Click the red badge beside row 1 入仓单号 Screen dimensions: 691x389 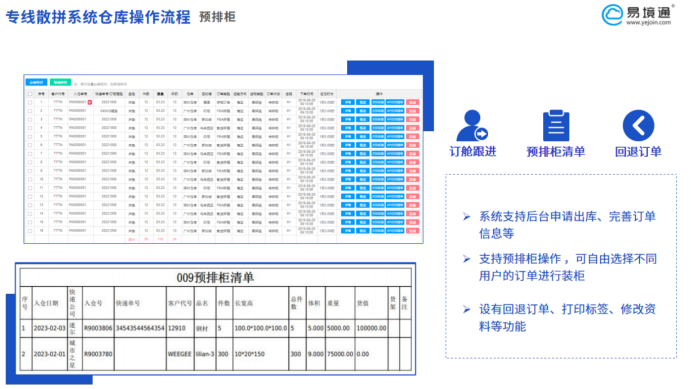[x=89, y=102]
